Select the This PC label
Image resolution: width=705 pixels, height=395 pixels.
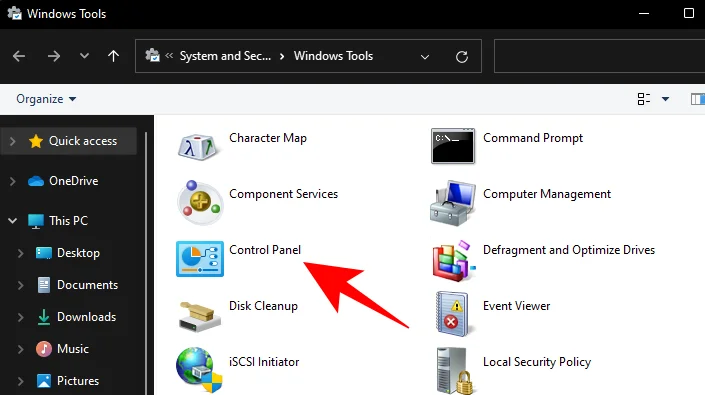click(68, 221)
